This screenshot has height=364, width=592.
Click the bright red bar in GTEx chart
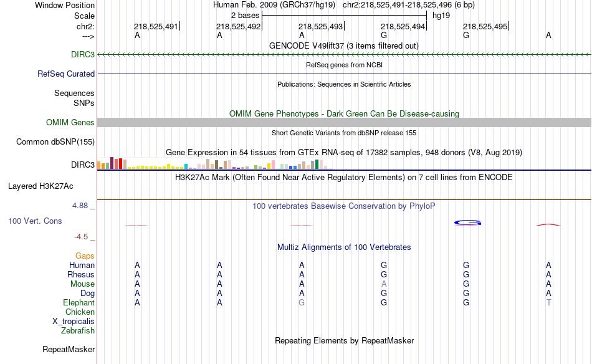[120, 163]
